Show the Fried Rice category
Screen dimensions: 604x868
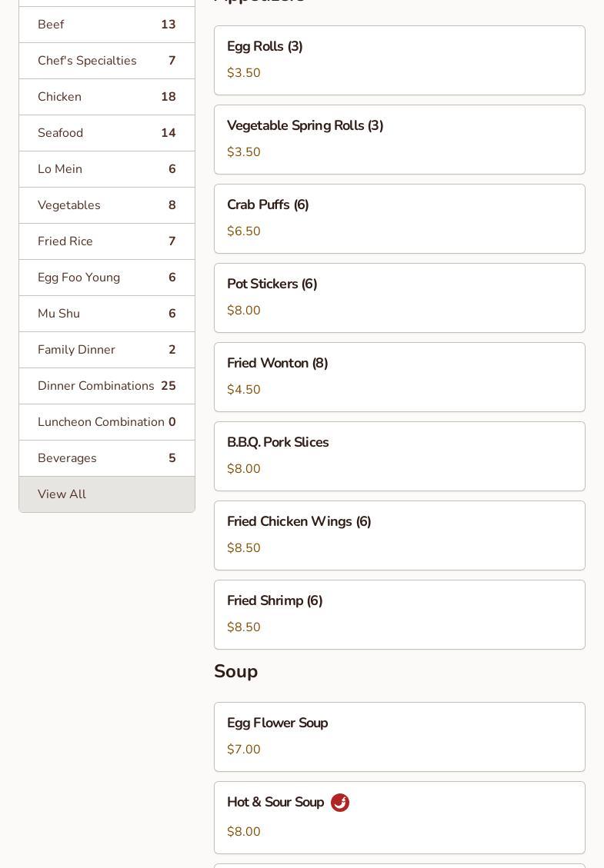tap(106, 241)
